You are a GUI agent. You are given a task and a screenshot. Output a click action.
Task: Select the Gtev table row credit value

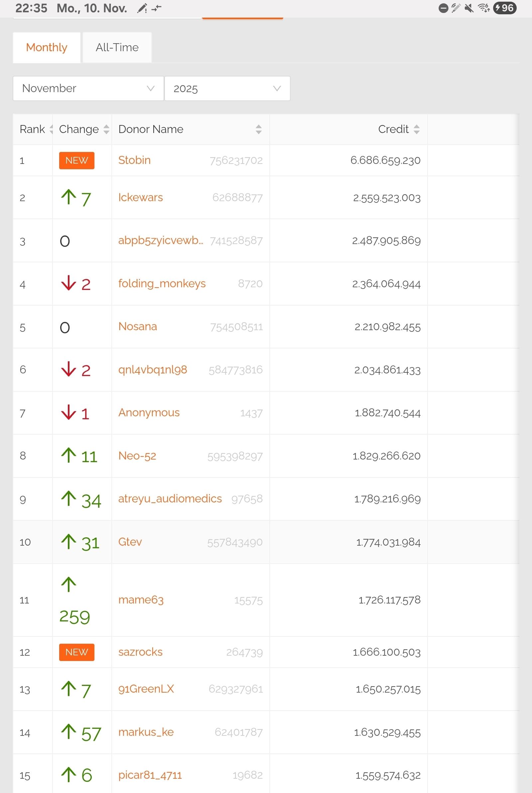(x=388, y=542)
